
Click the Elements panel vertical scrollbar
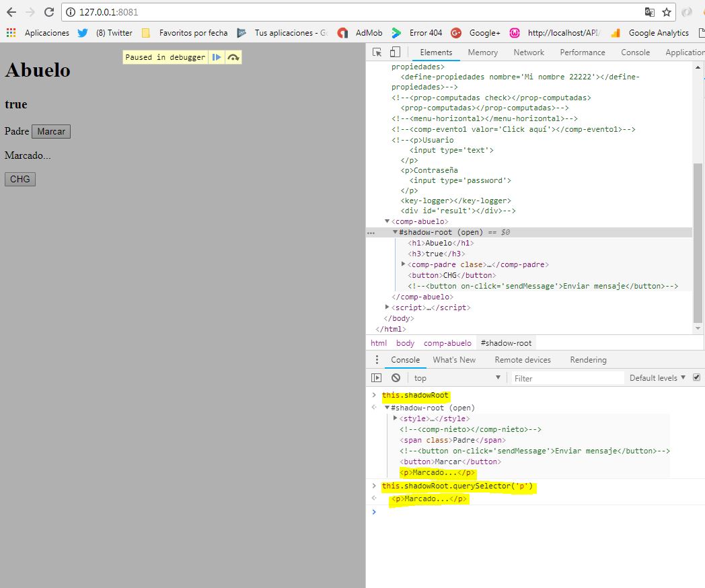click(x=698, y=243)
